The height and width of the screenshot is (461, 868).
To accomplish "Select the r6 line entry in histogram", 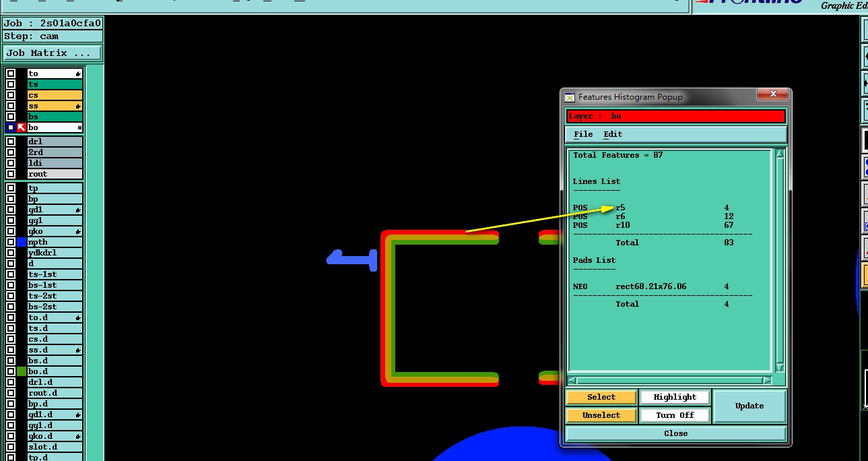I will click(652, 216).
